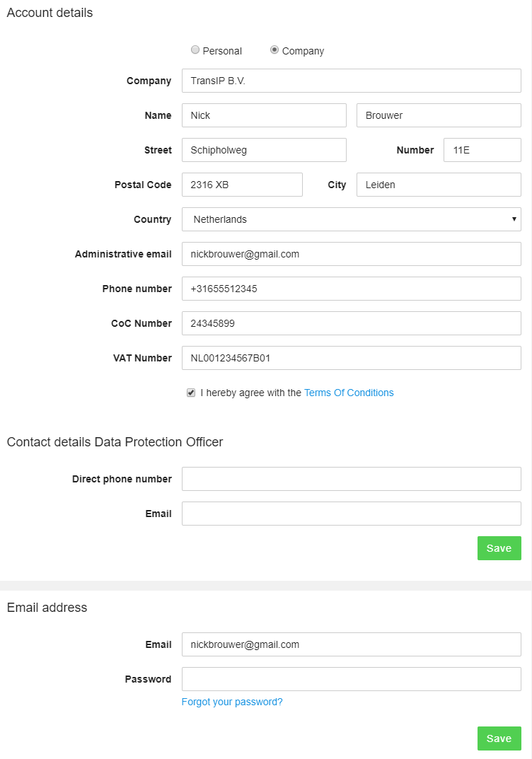The height and width of the screenshot is (759, 532).
Task: Click the Email address section heading
Action: point(47,608)
